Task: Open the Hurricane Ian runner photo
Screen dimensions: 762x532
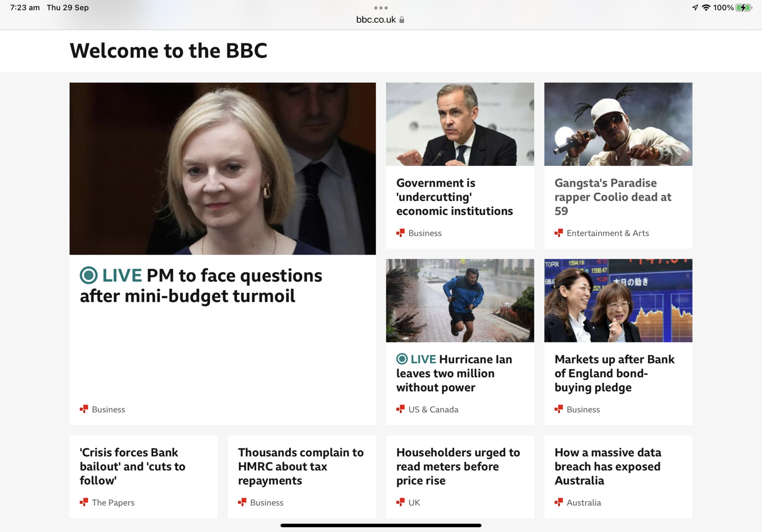Action: click(460, 300)
